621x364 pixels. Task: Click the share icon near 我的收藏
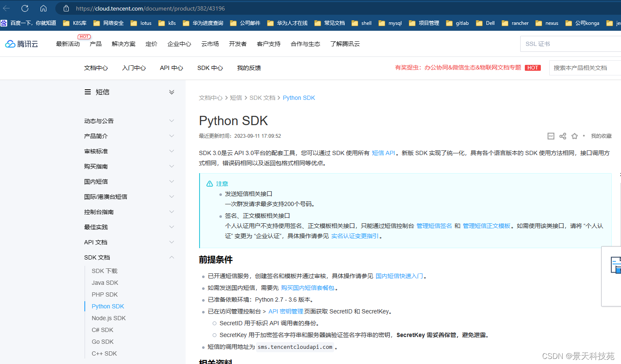pos(562,136)
